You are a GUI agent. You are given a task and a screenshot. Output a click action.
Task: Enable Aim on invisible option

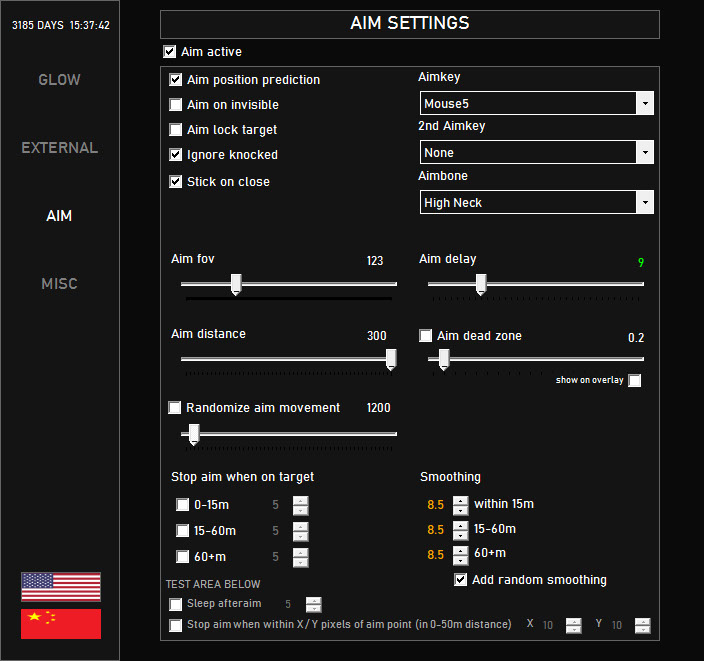(x=176, y=105)
